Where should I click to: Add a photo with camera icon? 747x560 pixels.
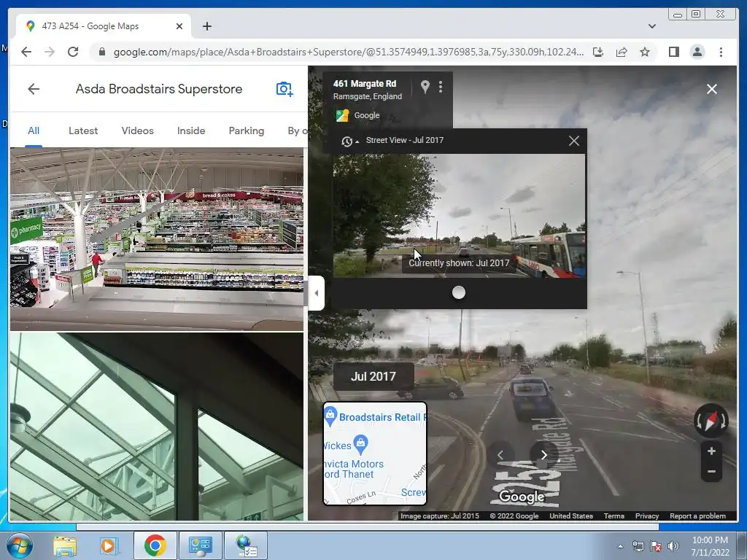click(285, 89)
